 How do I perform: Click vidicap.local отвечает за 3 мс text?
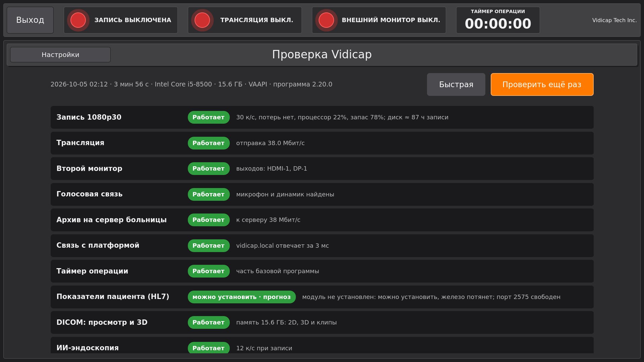pyautogui.click(x=282, y=246)
